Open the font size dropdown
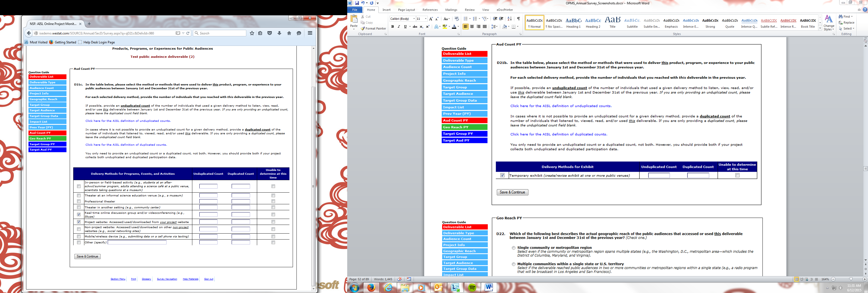The height and width of the screenshot is (293, 868). coord(426,19)
